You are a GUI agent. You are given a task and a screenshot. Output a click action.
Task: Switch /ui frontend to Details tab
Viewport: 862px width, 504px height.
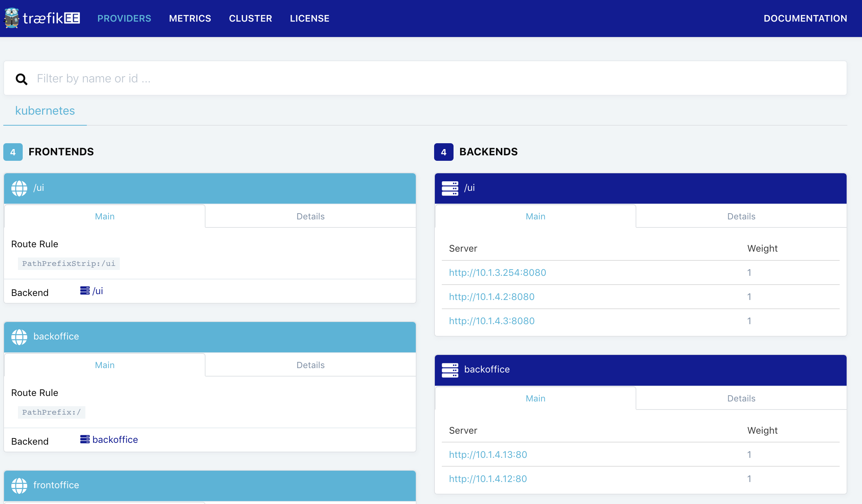[310, 216]
